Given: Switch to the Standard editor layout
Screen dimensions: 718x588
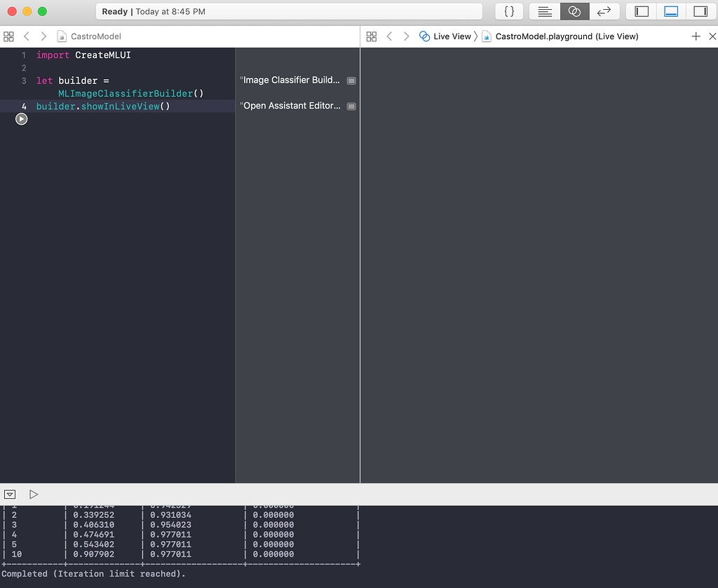Looking at the screenshot, I should tap(544, 11).
